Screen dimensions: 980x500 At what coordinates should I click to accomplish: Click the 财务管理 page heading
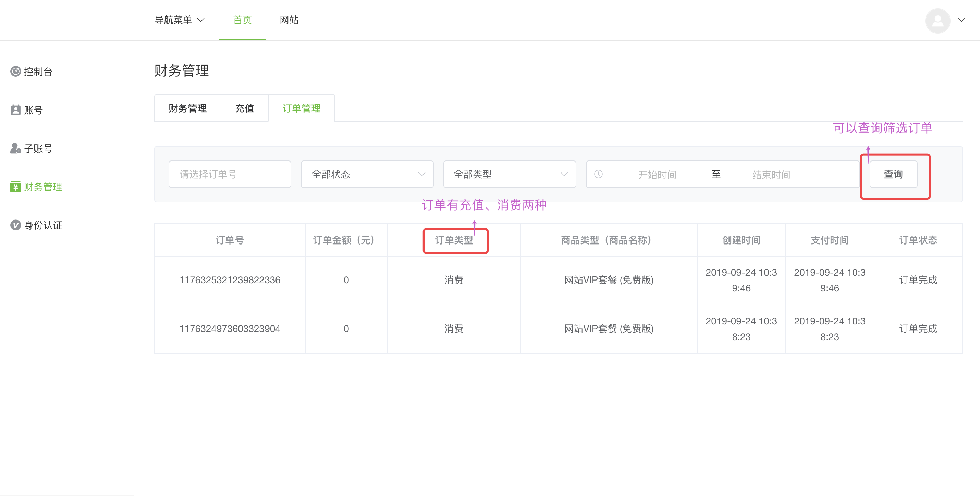[182, 71]
